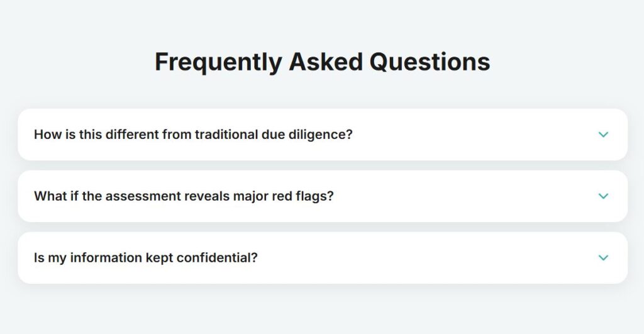Screen dimensions: 644x334
Task: Click the teal down arrow in the top FAQ row
Action: [603, 135]
